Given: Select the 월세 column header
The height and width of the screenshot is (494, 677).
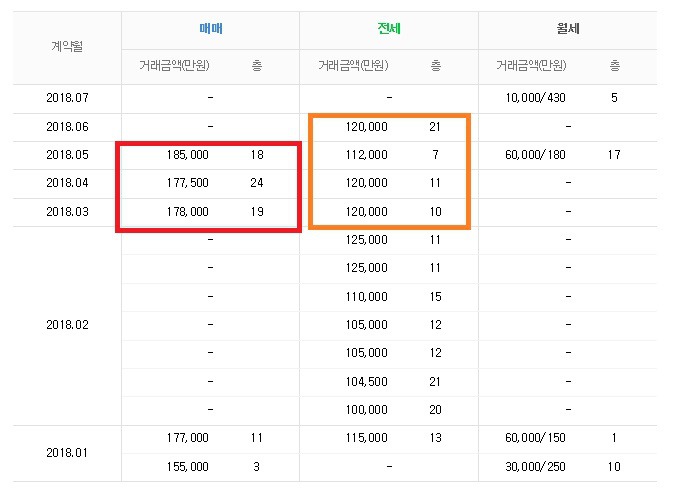Looking at the screenshot, I should point(568,30).
